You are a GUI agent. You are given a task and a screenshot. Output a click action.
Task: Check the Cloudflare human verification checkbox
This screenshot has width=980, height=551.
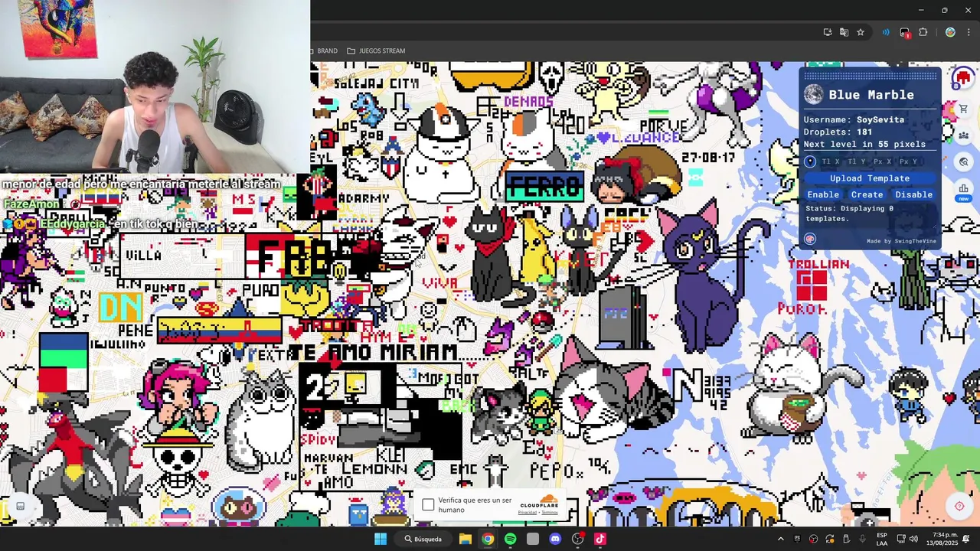[428, 505]
